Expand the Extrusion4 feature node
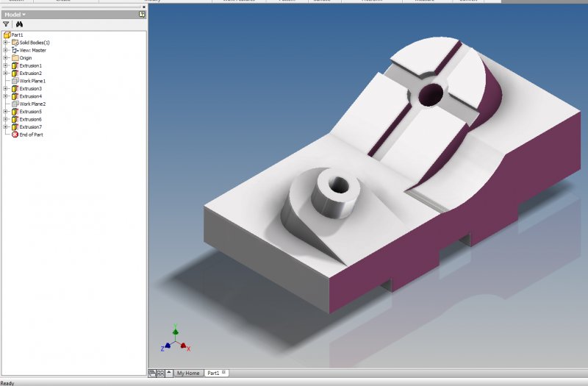 5,96
